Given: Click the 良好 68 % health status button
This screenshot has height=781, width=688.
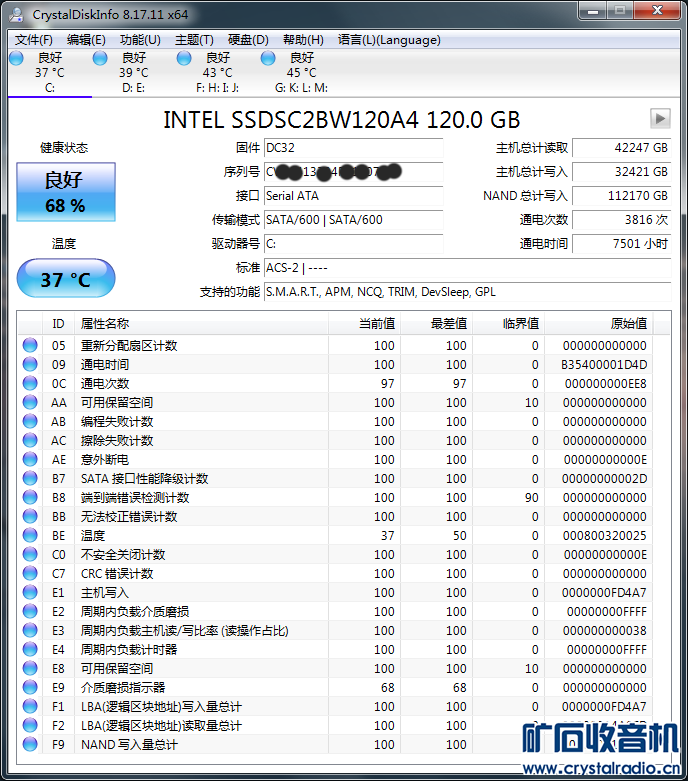Looking at the screenshot, I should (x=66, y=192).
